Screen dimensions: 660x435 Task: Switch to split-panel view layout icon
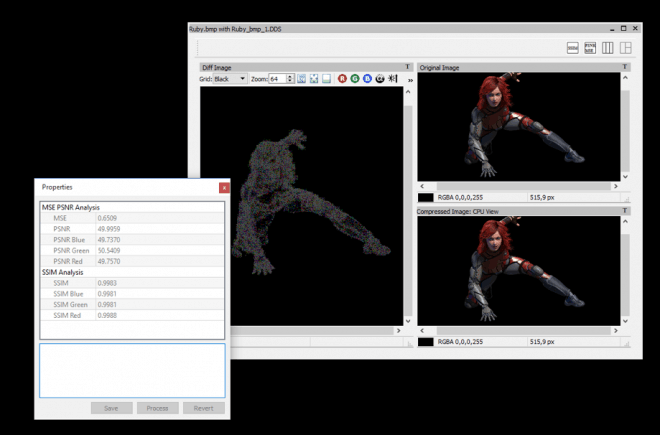pos(625,48)
